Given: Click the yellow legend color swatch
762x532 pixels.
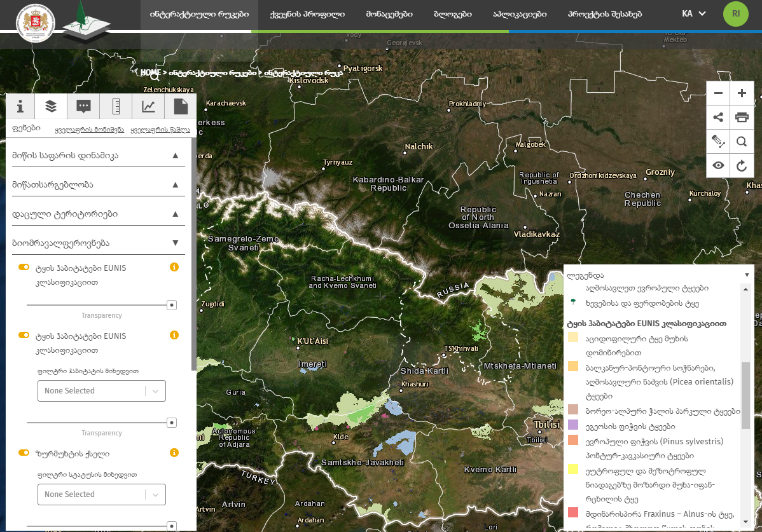Looking at the screenshot, I should (x=573, y=469).
